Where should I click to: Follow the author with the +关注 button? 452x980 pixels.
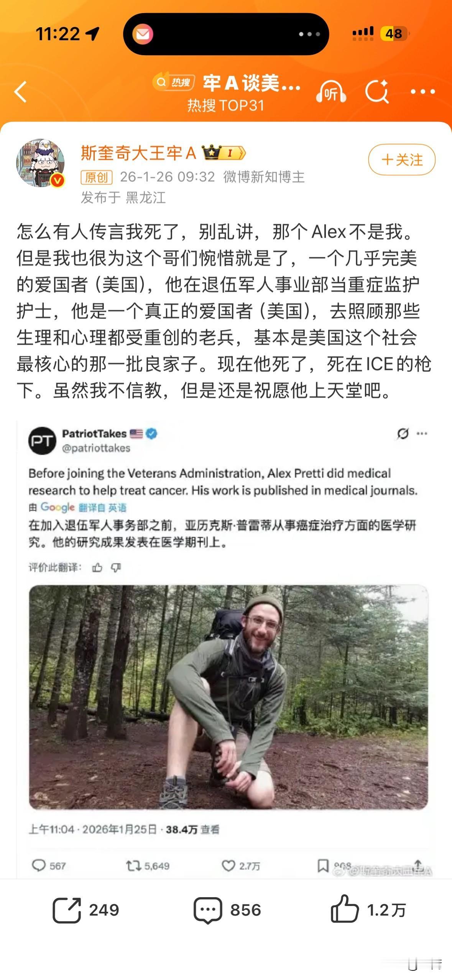[x=402, y=159]
